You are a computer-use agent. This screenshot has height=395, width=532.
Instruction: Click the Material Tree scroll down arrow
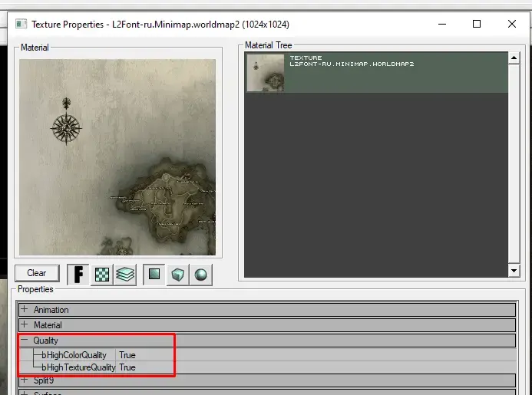514,271
